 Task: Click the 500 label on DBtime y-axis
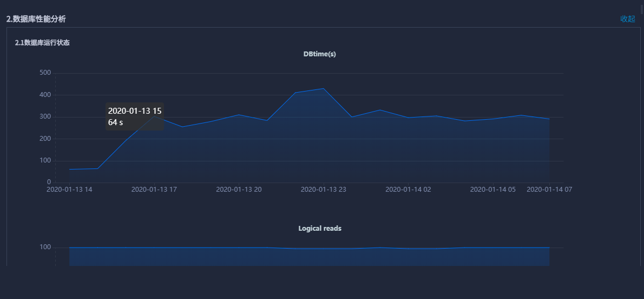click(x=45, y=73)
